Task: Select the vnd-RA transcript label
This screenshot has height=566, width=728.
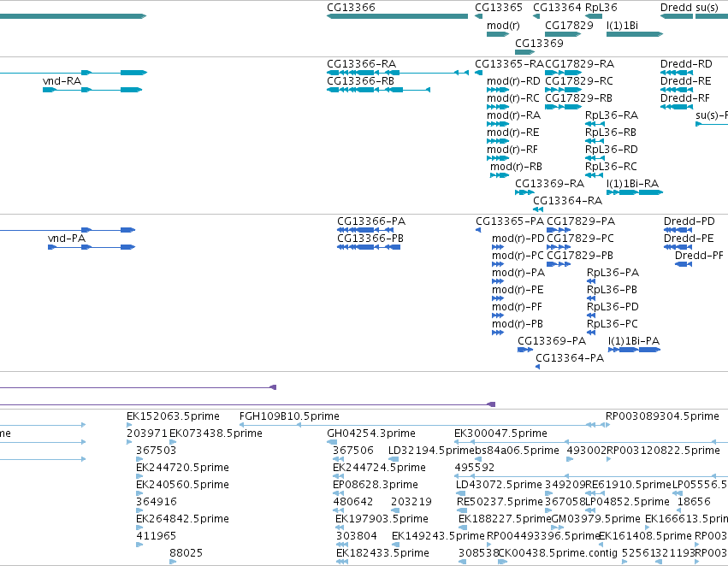Action: 62,81
